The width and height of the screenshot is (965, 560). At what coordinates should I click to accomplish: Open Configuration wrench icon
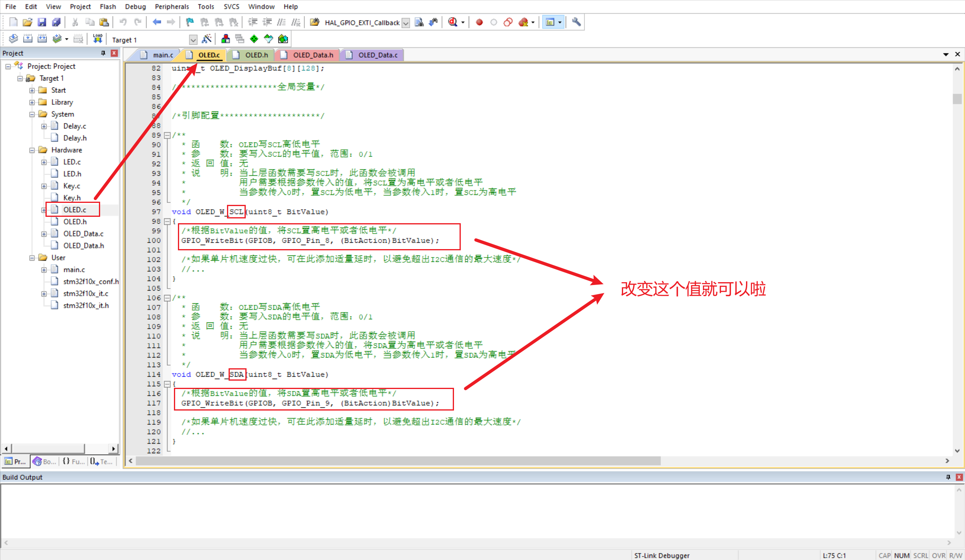pyautogui.click(x=576, y=22)
